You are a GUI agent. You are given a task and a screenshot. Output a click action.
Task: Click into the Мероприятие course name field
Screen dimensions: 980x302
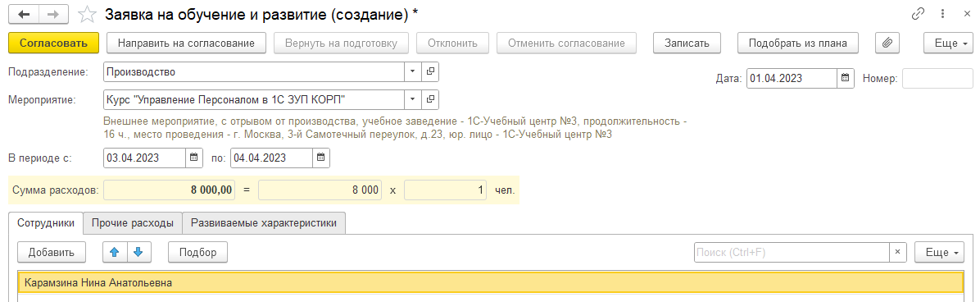[253, 99]
